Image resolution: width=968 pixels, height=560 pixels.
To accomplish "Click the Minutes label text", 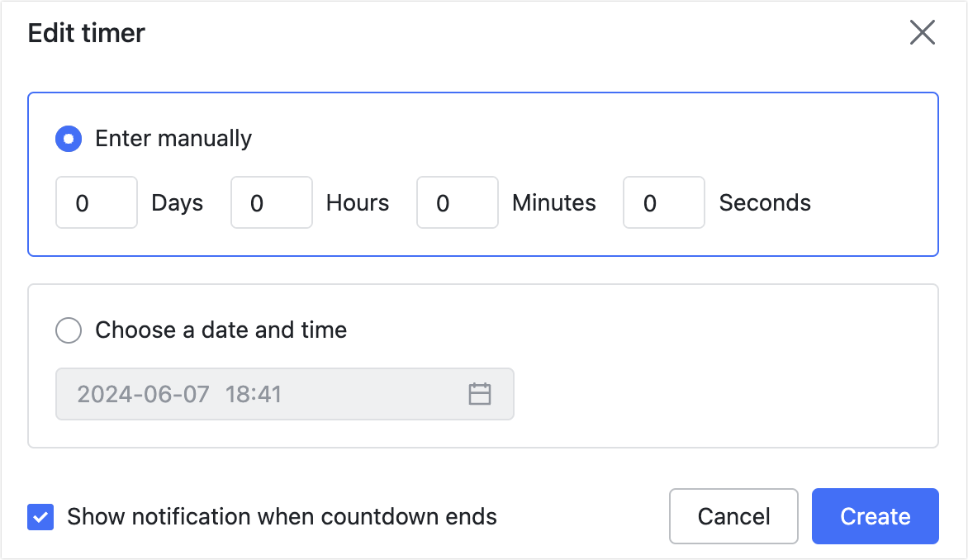I will coord(553,202).
